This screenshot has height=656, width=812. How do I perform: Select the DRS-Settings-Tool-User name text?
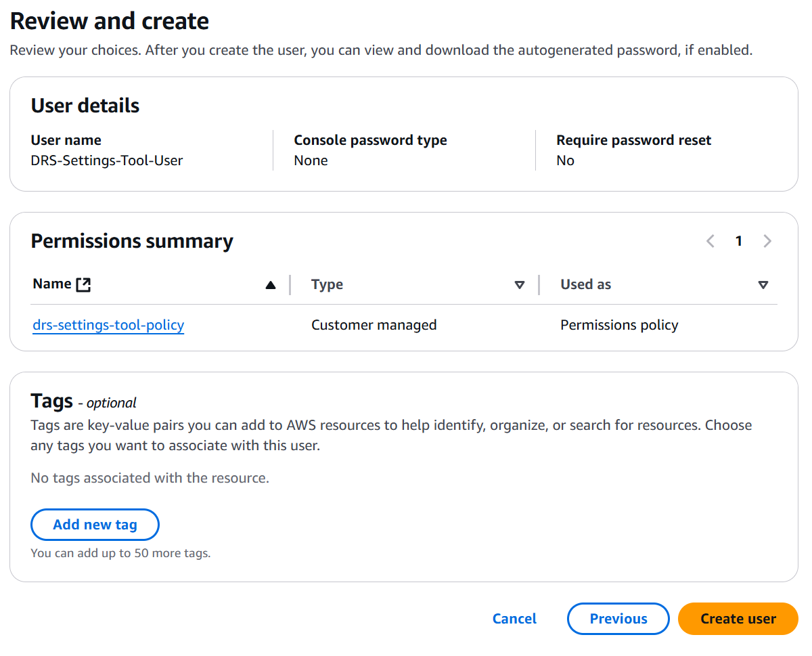tap(107, 160)
